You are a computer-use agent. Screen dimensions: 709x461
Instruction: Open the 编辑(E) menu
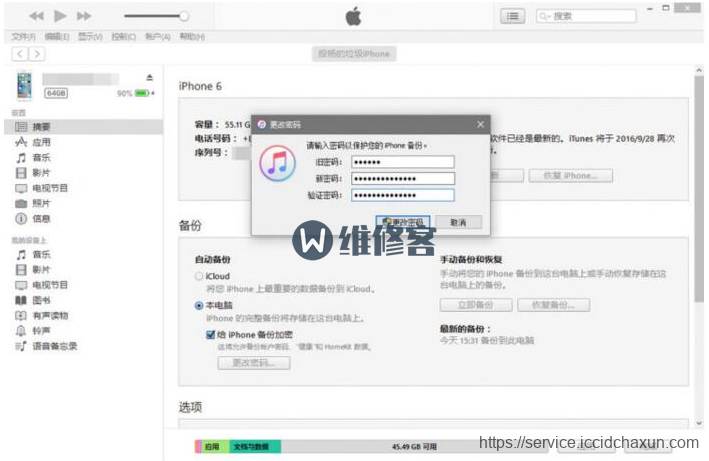[x=57, y=37]
